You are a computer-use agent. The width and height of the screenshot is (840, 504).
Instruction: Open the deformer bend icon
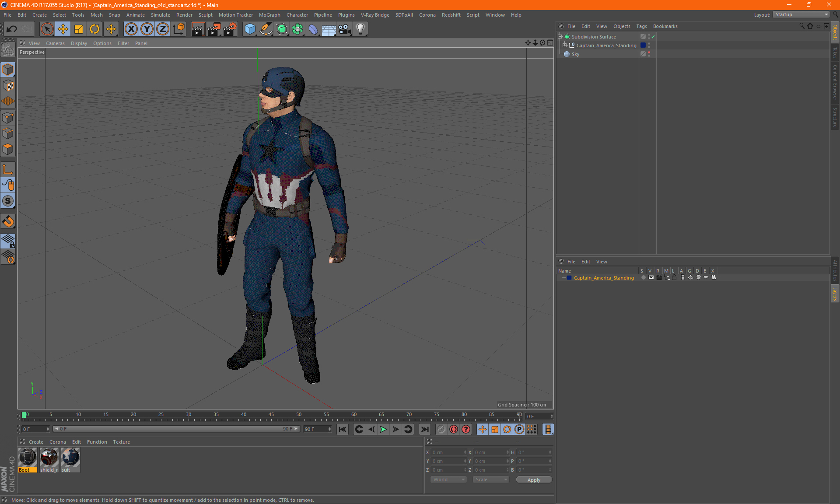(x=313, y=29)
